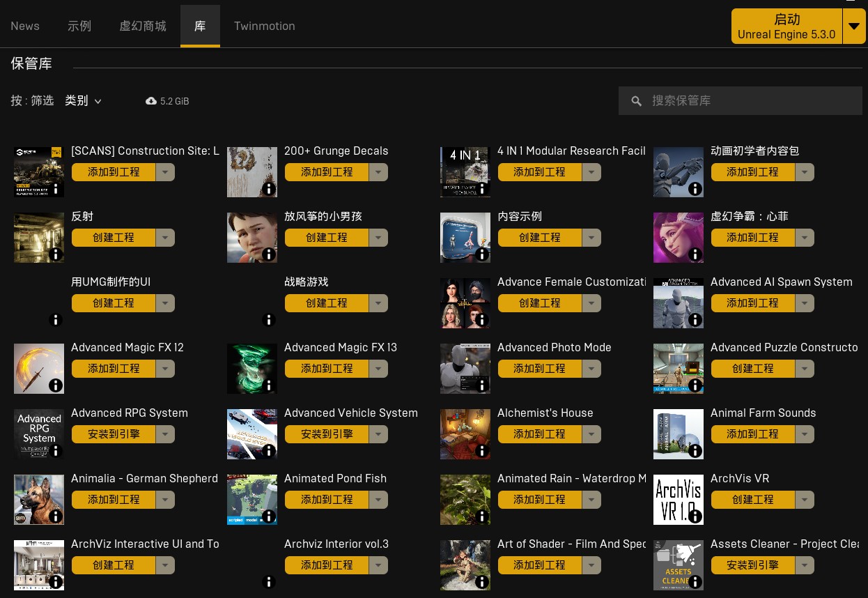Click the cloud download size icon

click(x=151, y=101)
